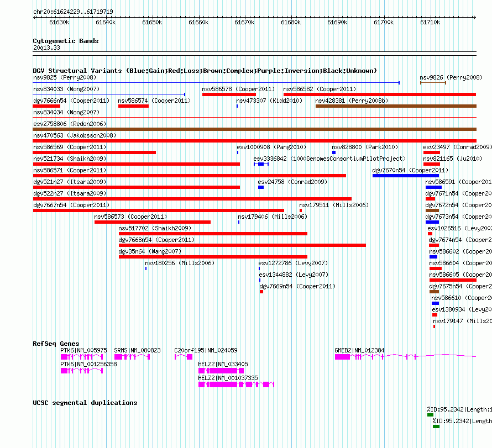Select the nsv586573 (Cooper2011) label

tap(130, 217)
